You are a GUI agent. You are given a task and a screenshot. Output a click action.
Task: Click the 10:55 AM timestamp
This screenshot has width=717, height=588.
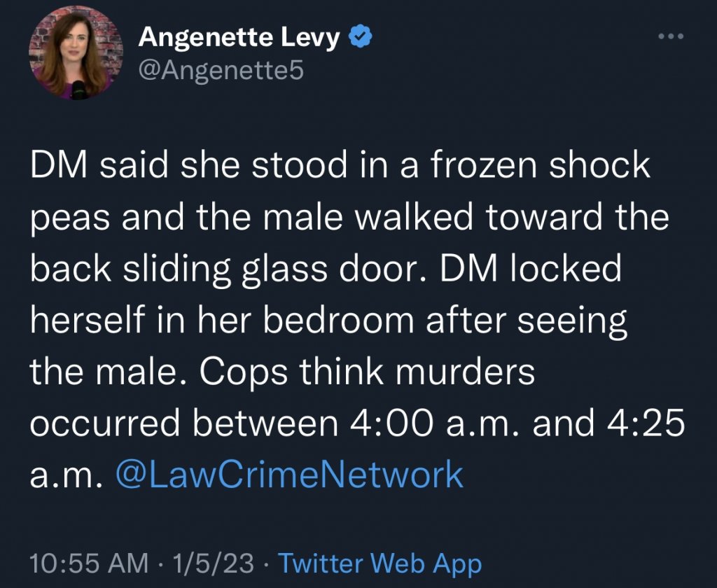pyautogui.click(x=90, y=563)
